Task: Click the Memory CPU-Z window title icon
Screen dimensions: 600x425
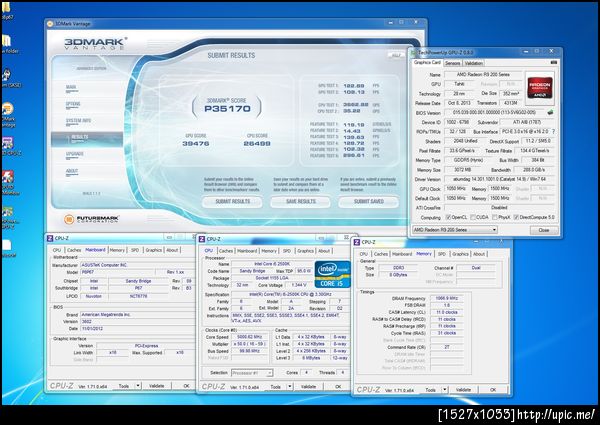Action: (357, 242)
